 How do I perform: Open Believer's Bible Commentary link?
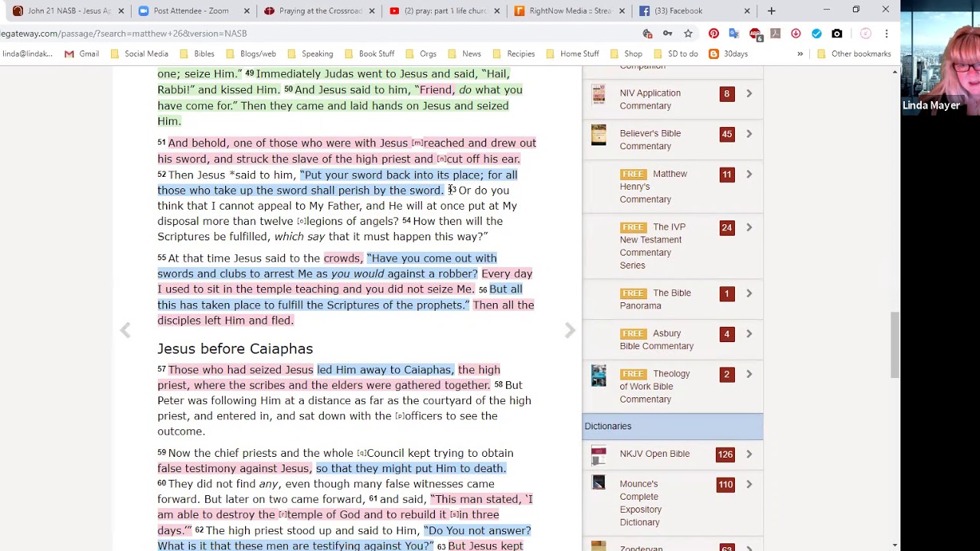(650, 140)
